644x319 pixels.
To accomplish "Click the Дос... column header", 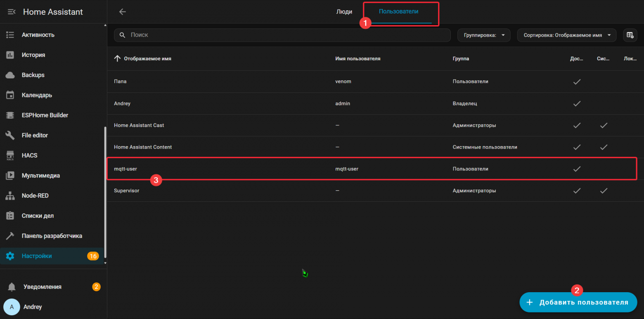I will click(577, 59).
